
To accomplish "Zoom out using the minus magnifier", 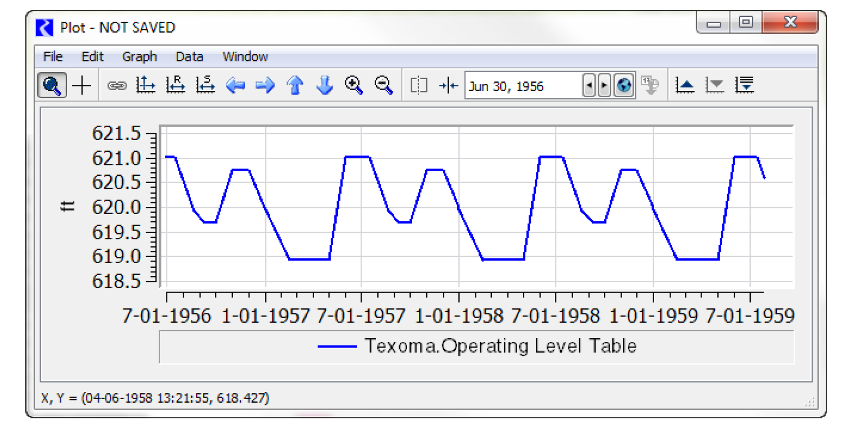I will point(384,85).
